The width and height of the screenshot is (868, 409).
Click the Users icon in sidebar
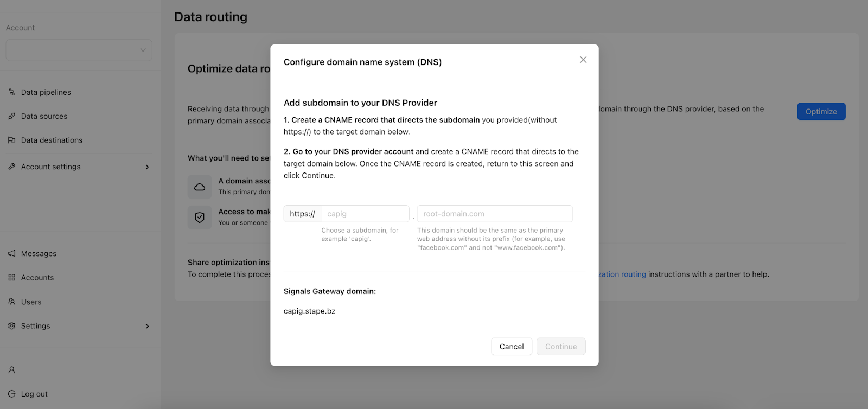pos(11,302)
